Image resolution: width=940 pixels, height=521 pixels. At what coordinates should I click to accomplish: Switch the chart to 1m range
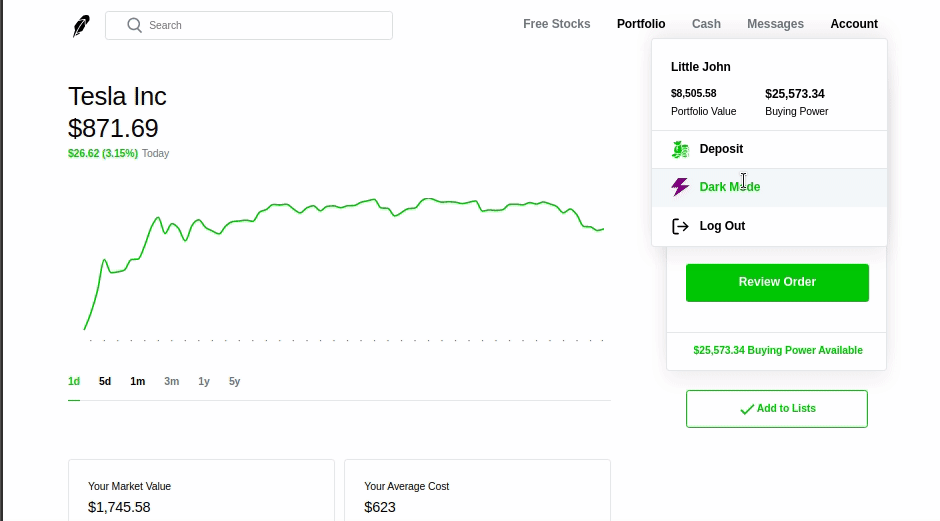[137, 381]
